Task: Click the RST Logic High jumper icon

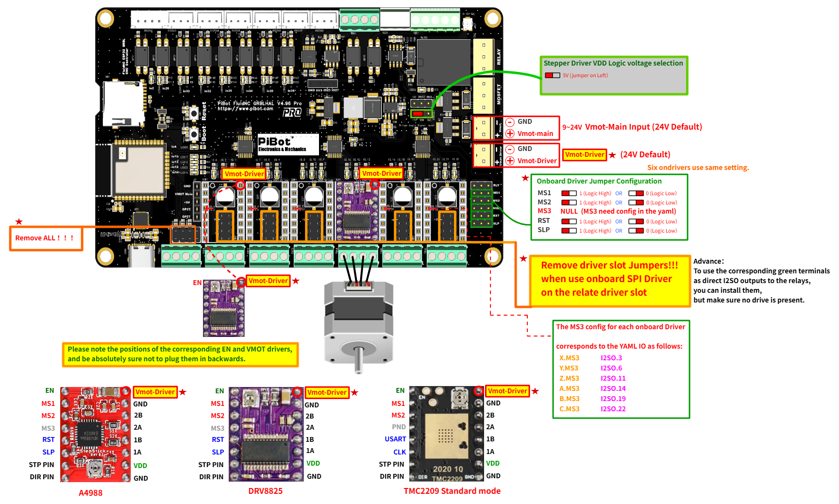Action: (x=569, y=221)
